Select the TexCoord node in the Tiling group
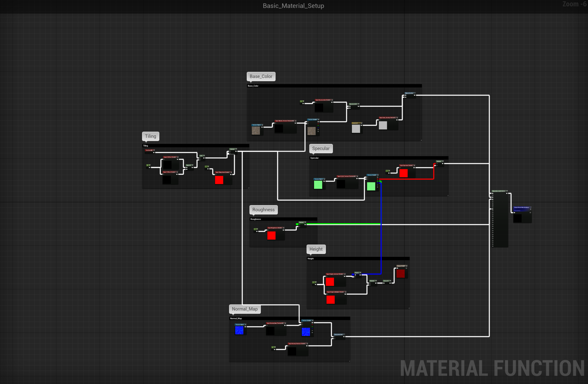The image size is (588, 384). (x=149, y=150)
